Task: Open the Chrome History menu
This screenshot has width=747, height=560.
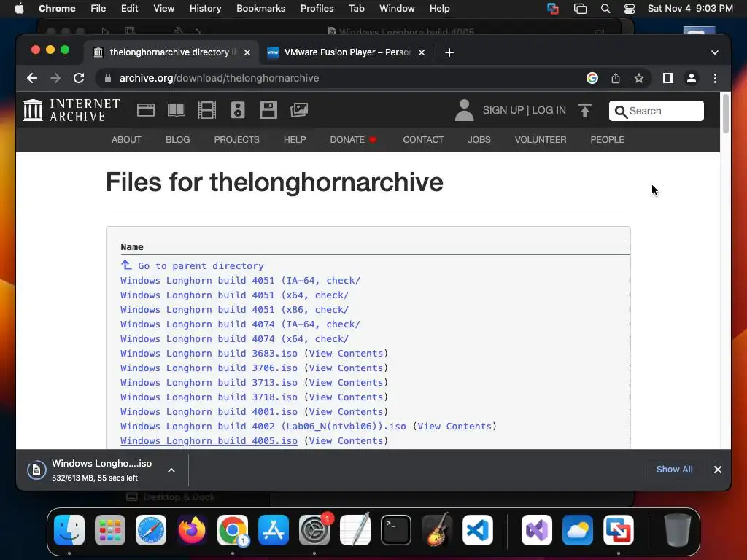Action: 205,9
